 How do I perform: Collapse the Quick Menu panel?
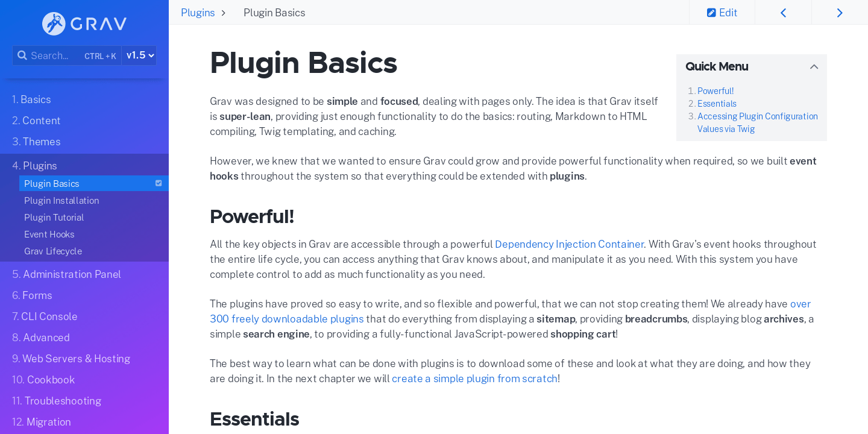814,66
